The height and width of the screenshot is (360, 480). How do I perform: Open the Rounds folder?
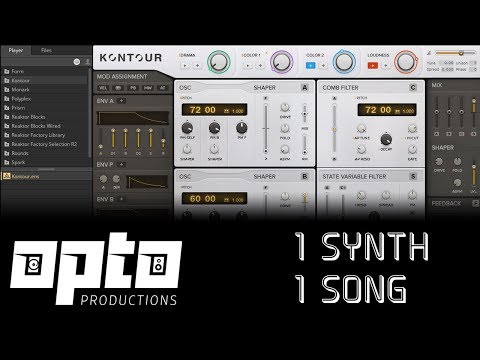click(45, 153)
